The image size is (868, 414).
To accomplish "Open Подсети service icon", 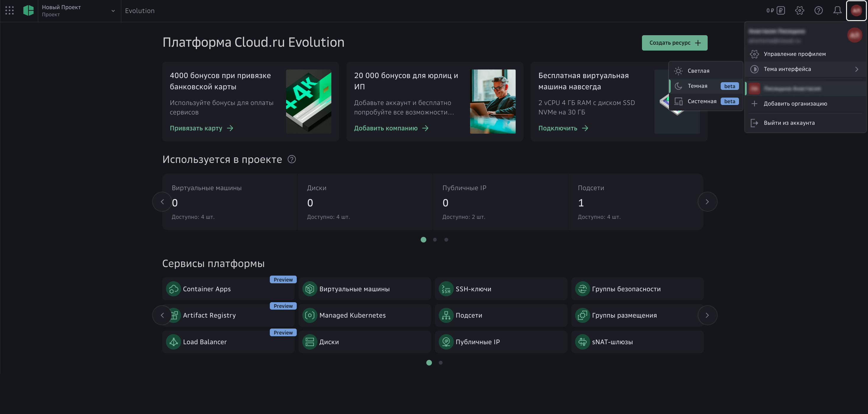I will coord(446,315).
